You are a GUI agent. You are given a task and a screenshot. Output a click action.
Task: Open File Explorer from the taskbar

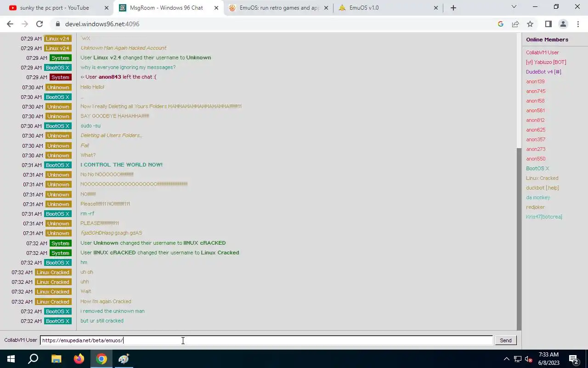[56, 359]
